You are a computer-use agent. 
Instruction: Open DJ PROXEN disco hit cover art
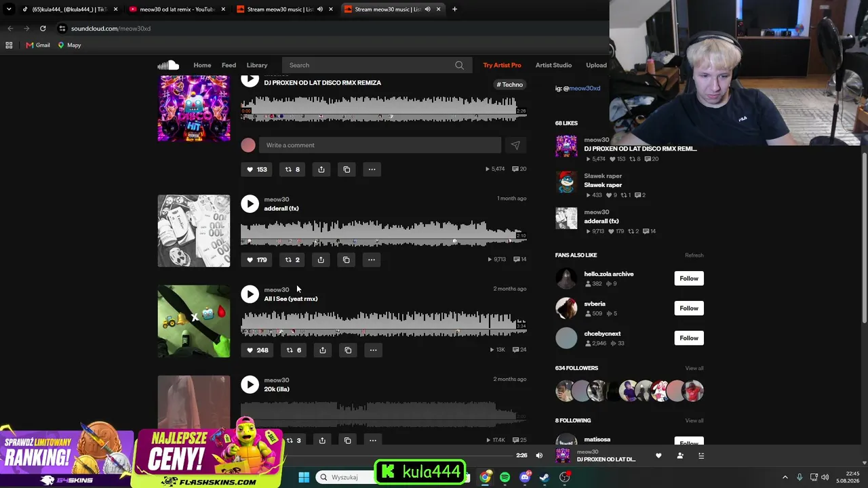[x=194, y=108]
